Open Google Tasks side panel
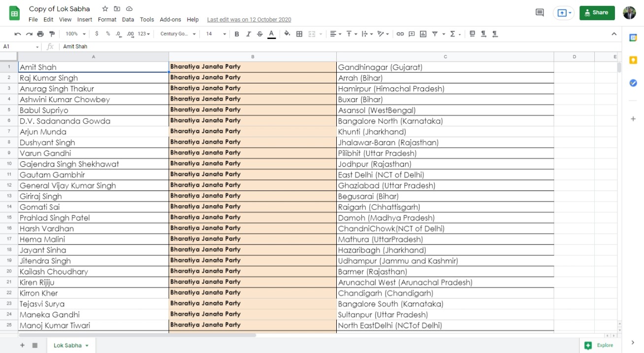This screenshot has width=644, height=353. coord(633,83)
